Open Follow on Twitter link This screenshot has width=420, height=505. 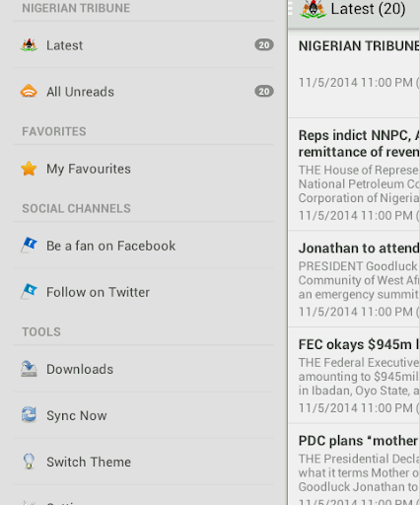point(143,292)
